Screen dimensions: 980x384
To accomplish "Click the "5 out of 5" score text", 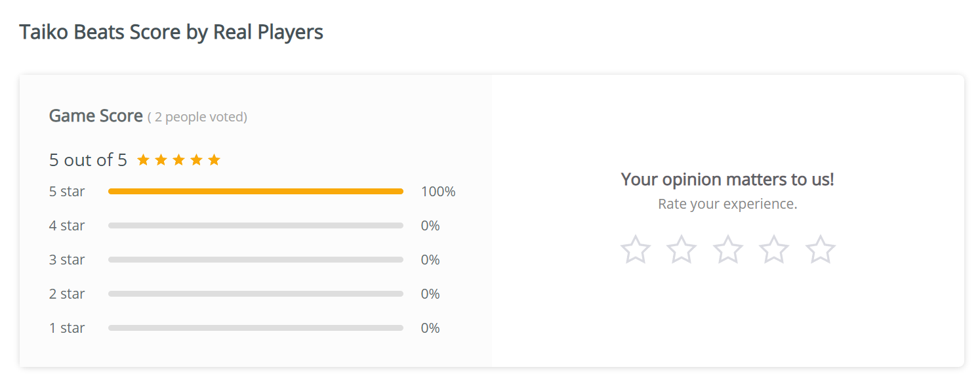I will coord(88,160).
